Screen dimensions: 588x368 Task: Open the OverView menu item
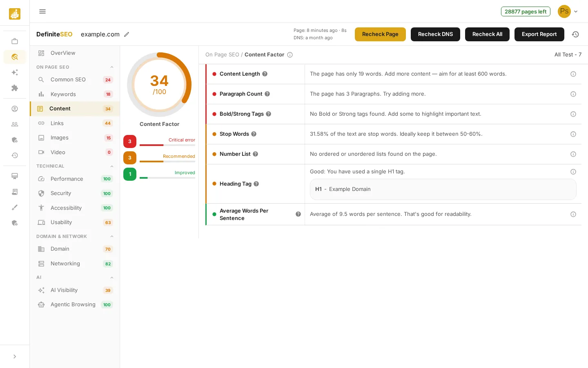75,53
